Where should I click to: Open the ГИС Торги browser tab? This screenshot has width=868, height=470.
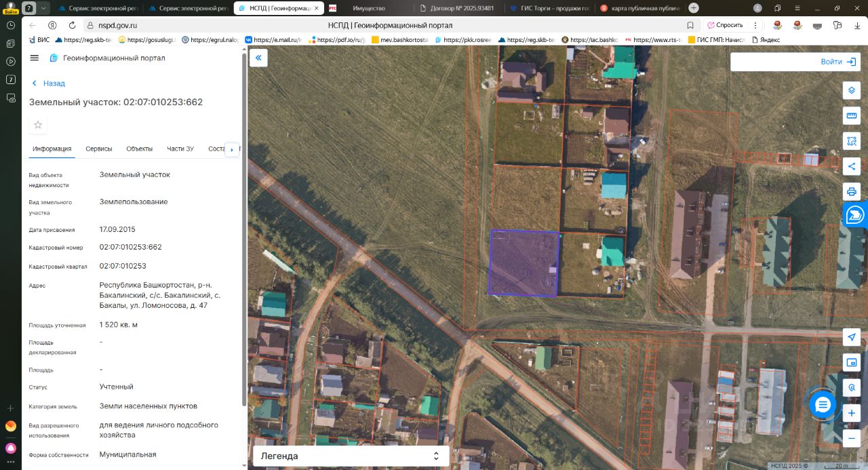point(549,8)
